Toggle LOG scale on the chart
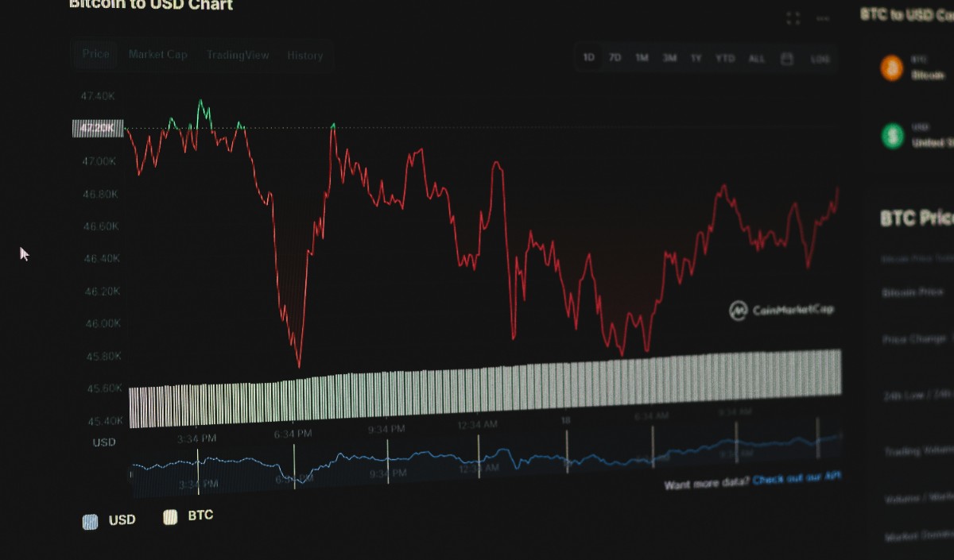The width and height of the screenshot is (954, 560). [820, 59]
